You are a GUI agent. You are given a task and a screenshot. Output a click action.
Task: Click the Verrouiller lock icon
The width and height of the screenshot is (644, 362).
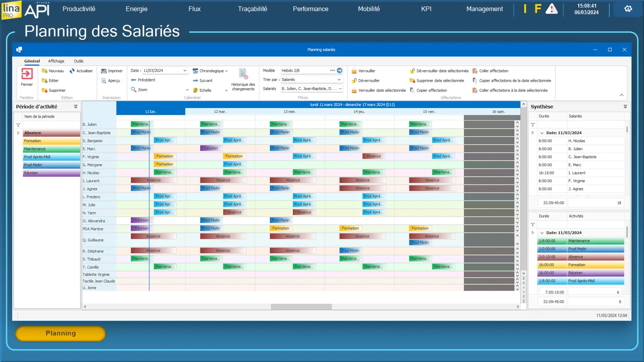point(354,71)
